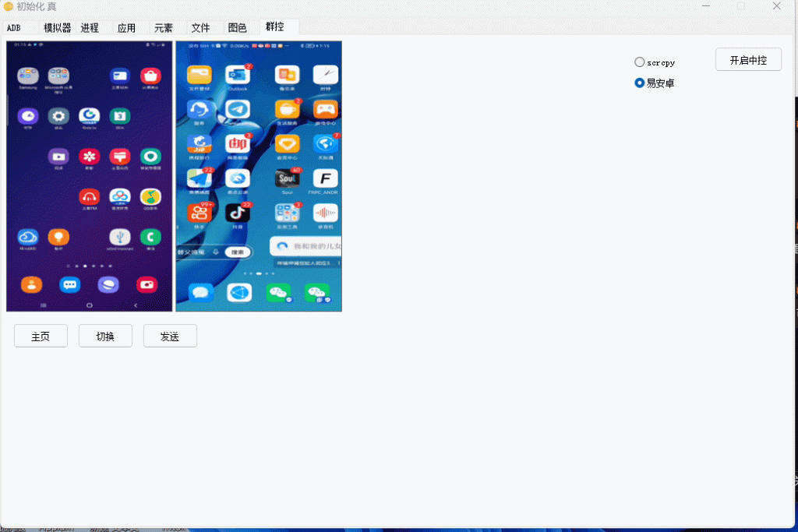Open the Ctrip dolphin travel app
The image size is (798, 532).
tap(199, 144)
